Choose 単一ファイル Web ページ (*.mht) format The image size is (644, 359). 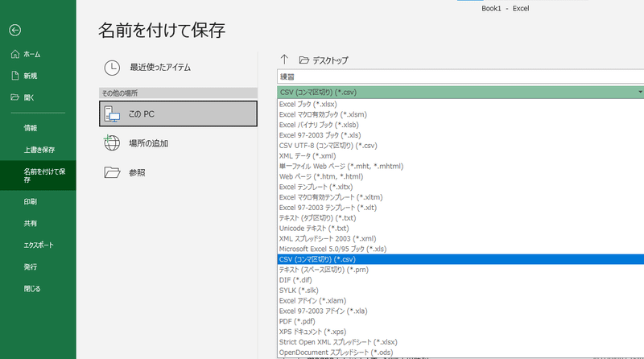coord(341,167)
